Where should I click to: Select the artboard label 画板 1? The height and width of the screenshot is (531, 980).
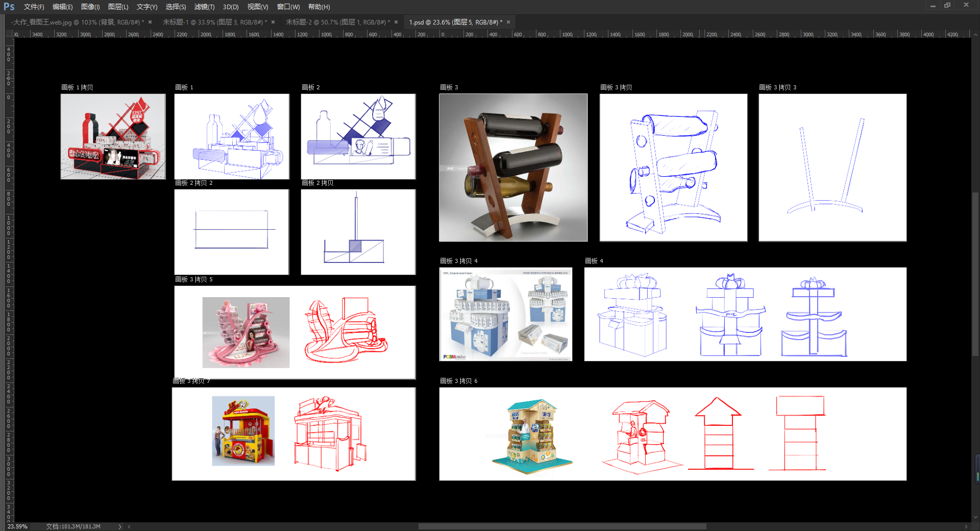(184, 87)
